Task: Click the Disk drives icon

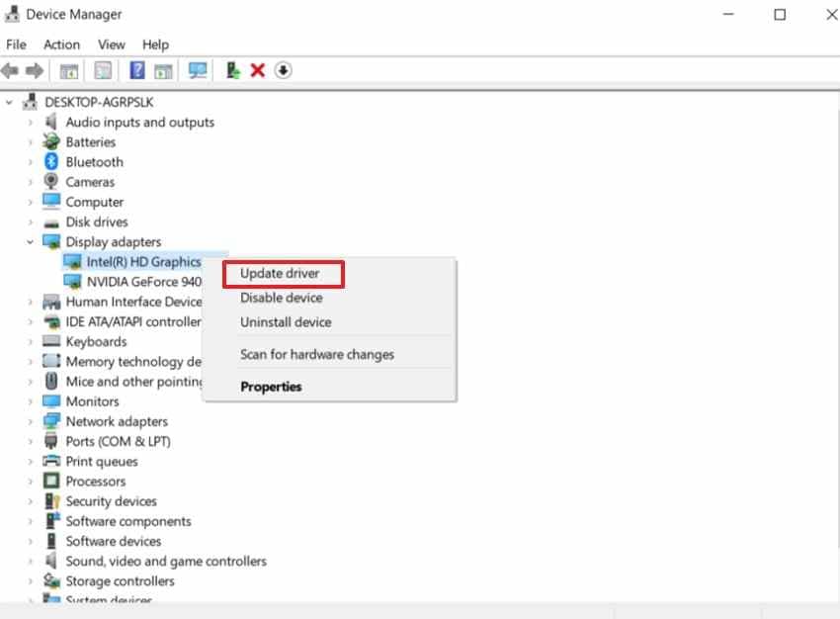Action: click(x=51, y=222)
